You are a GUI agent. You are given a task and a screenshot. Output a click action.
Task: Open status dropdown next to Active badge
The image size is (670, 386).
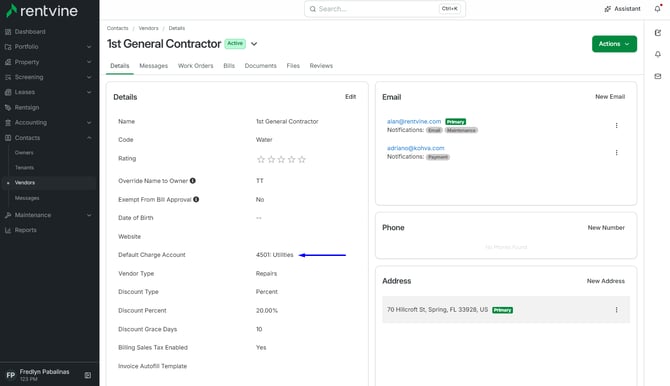(254, 44)
